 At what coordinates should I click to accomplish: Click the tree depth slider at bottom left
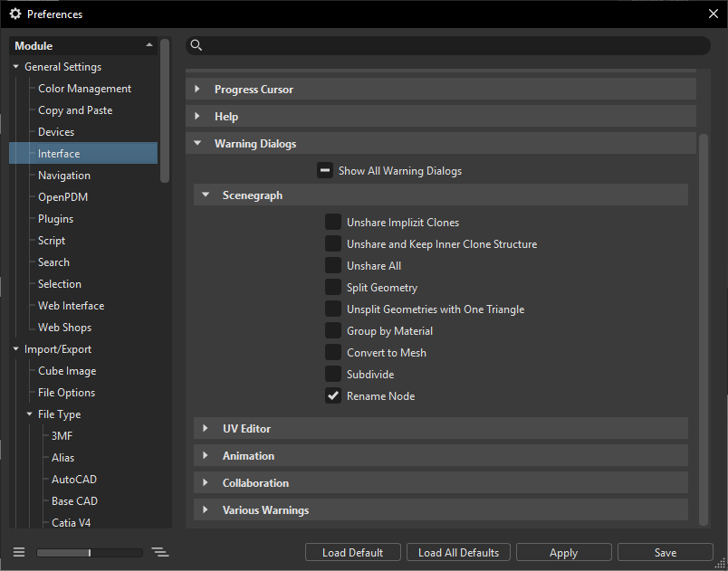(x=90, y=552)
